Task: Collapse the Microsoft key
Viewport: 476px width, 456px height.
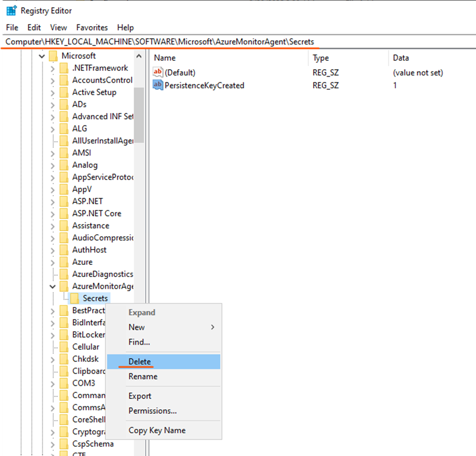Action: tap(42, 56)
